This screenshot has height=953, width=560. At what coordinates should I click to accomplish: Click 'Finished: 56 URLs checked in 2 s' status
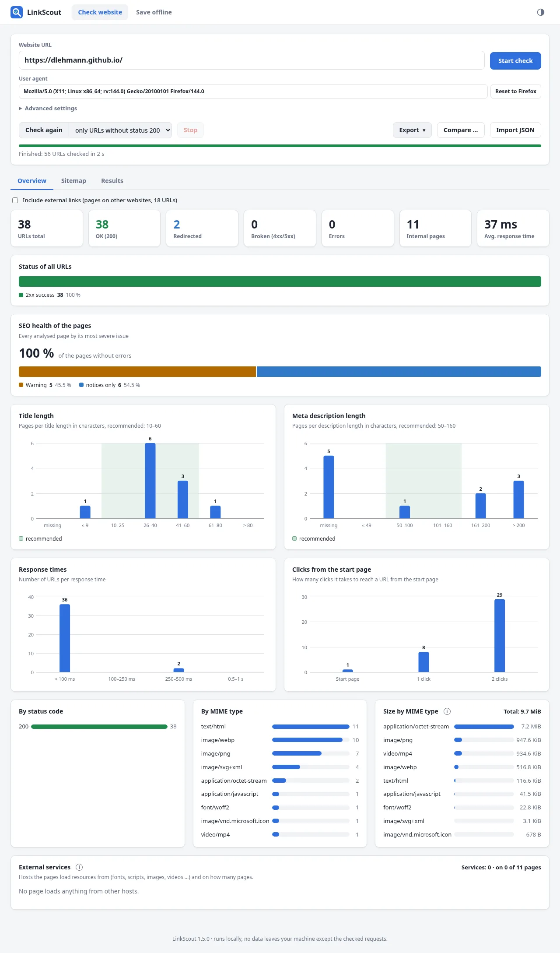(x=62, y=154)
